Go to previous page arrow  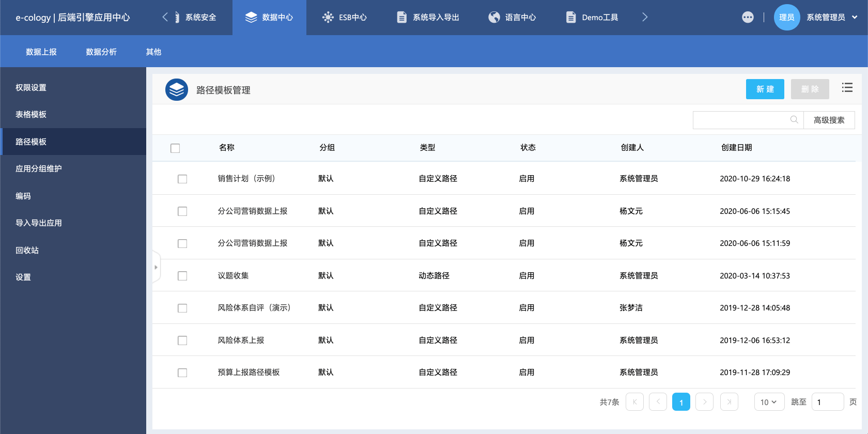(658, 402)
